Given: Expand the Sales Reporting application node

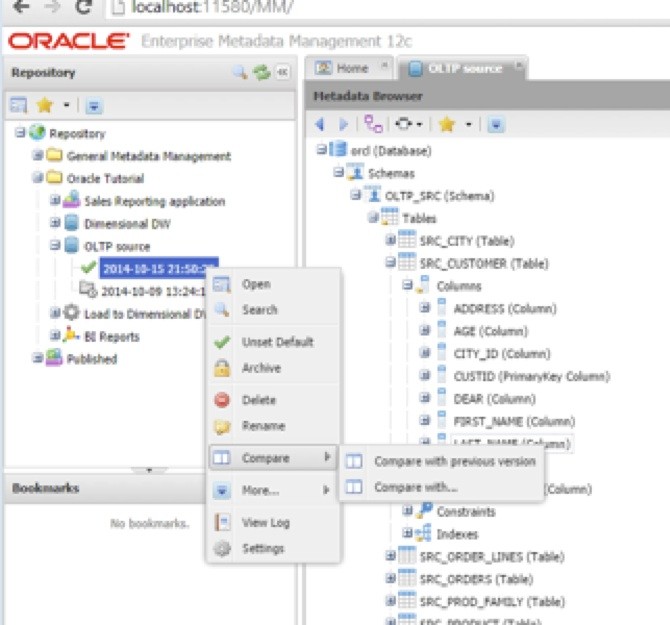Looking at the screenshot, I should 55,200.
